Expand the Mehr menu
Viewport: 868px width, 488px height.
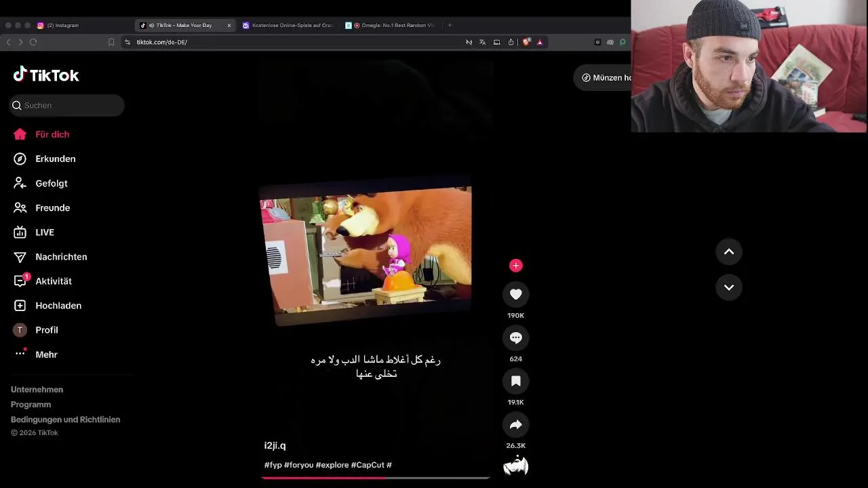click(x=46, y=354)
